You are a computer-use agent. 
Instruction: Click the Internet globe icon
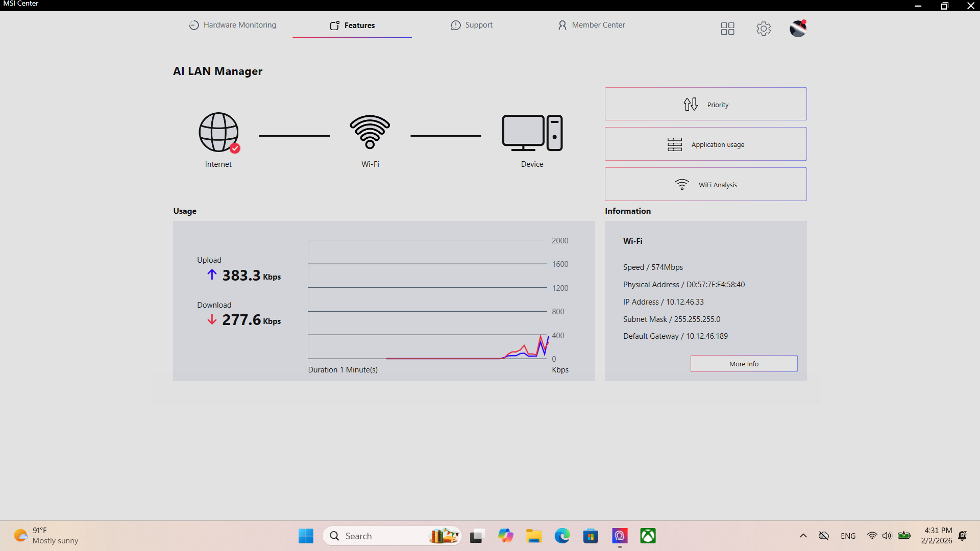(x=218, y=133)
